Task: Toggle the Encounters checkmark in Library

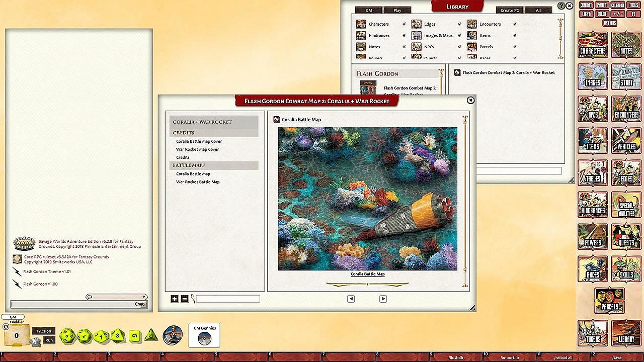Action: [x=515, y=24]
